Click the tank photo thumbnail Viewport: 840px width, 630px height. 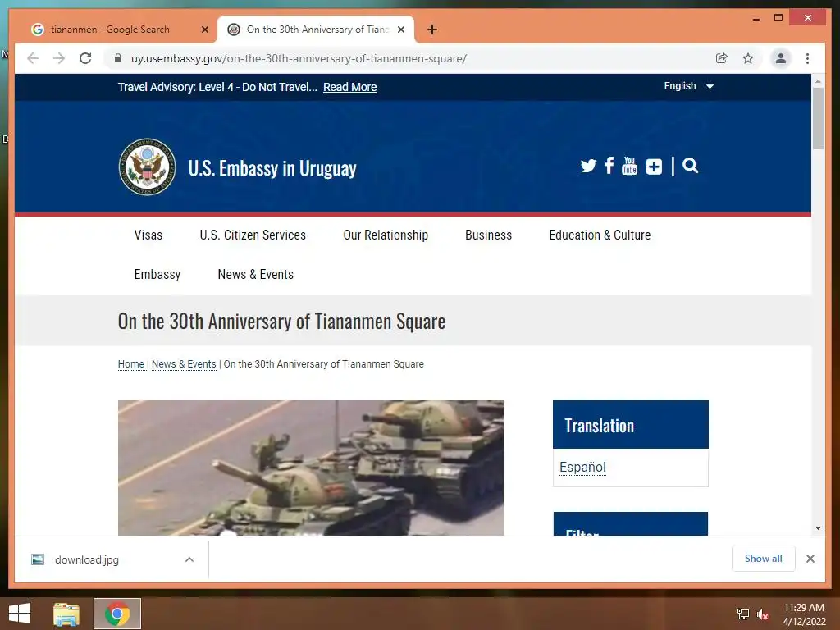311,468
